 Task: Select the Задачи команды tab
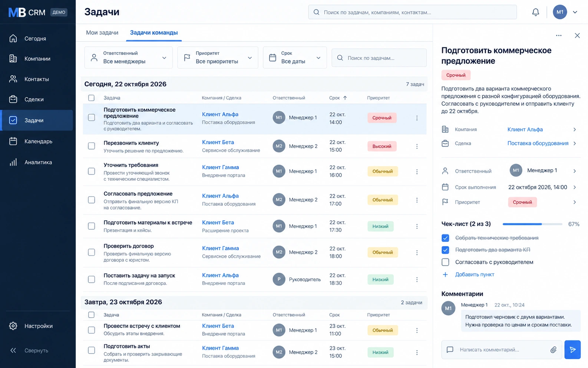click(154, 33)
